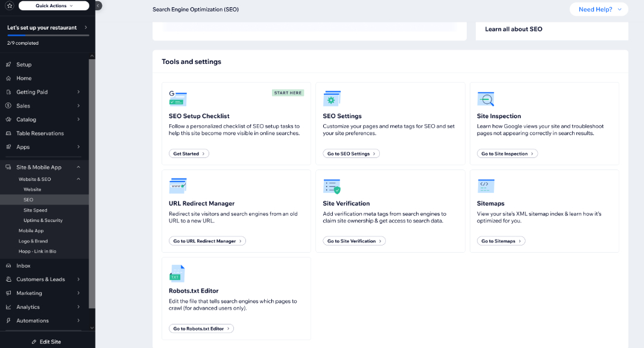Viewport: 644px width, 348px height.
Task: Select the Robots.txt file icon
Action: (x=177, y=273)
